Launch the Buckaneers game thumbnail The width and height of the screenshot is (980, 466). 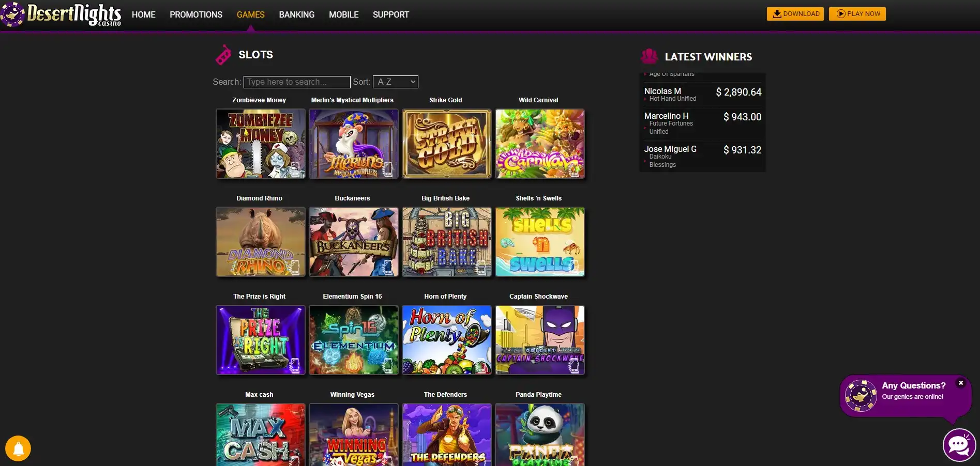coord(354,242)
